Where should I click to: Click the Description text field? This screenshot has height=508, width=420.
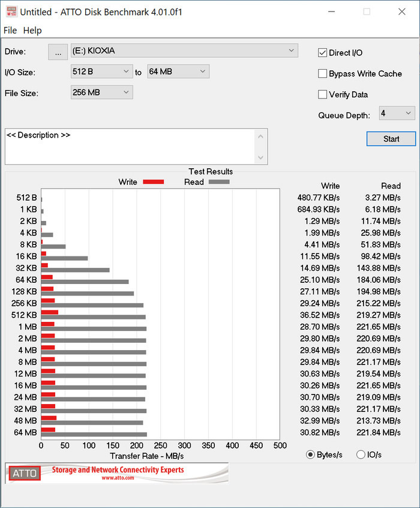point(130,146)
